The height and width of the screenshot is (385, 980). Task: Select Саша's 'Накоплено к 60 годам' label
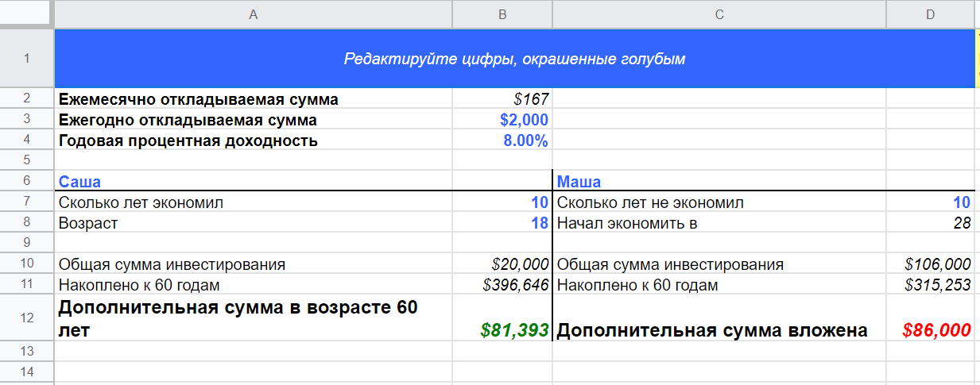[254, 285]
